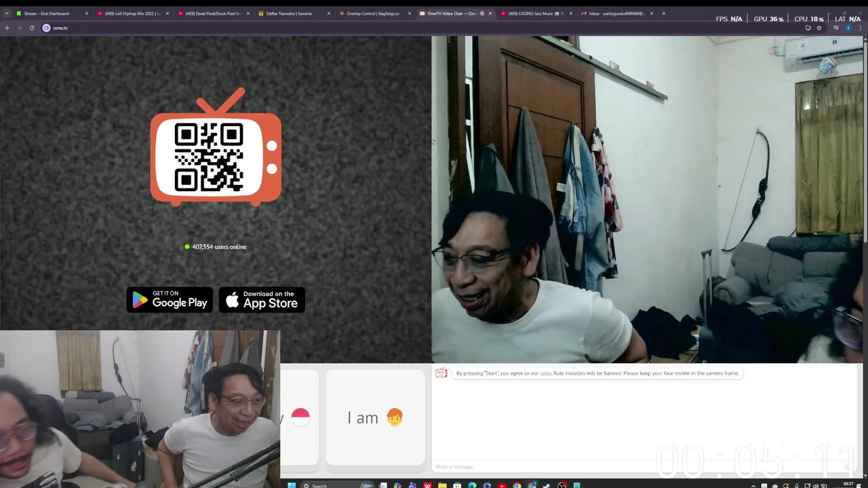Click the OmeTV QR code TV logo
The image size is (868, 488).
[216, 147]
